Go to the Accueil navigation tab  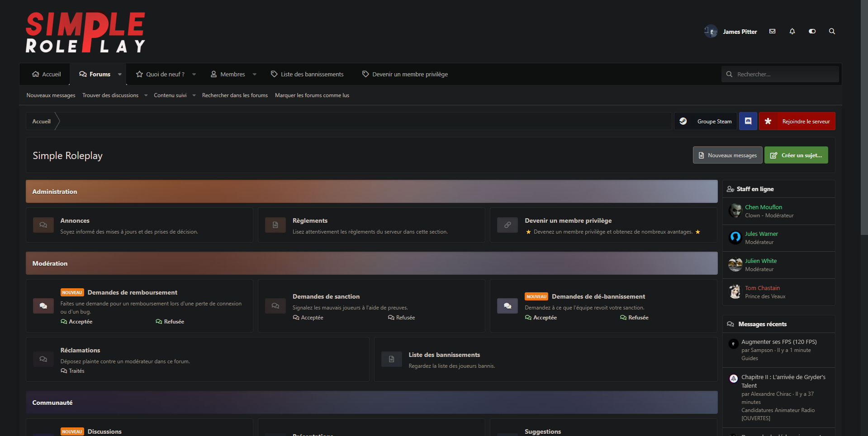46,75
